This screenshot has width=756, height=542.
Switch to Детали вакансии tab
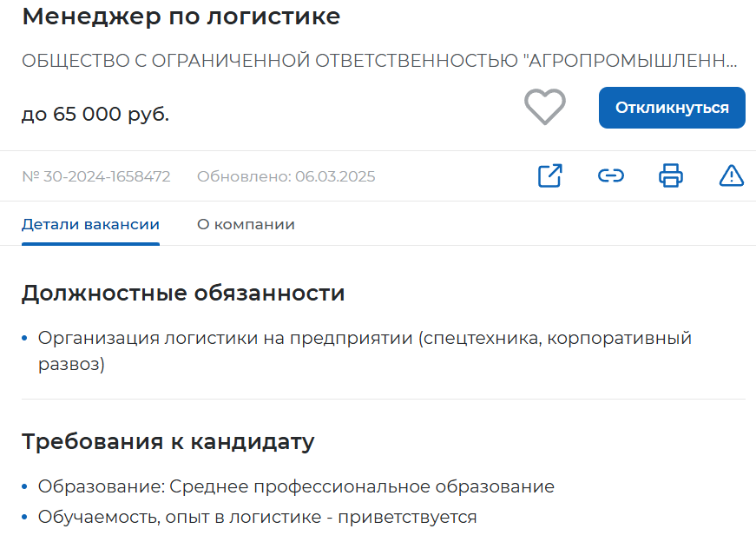click(x=90, y=224)
